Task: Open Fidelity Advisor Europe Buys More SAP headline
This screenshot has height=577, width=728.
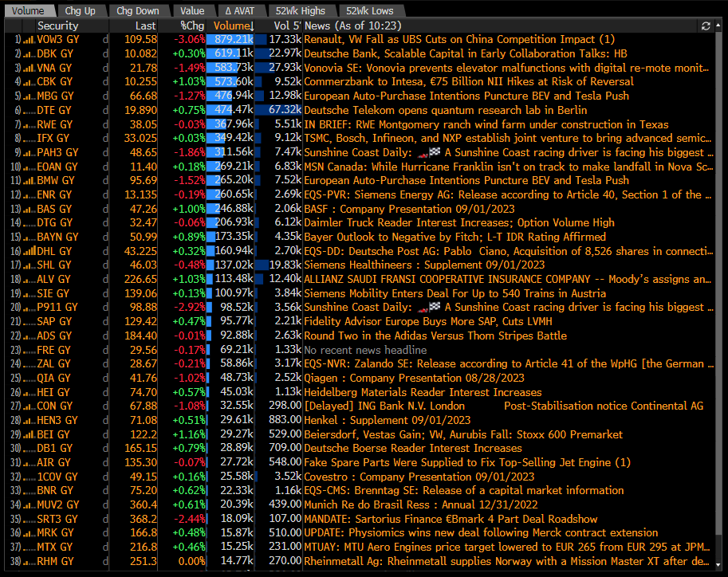Action: (x=428, y=322)
